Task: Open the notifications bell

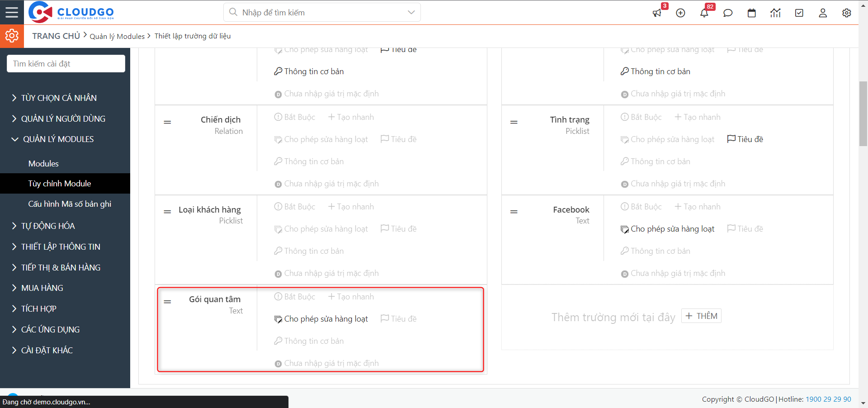Action: tap(704, 13)
